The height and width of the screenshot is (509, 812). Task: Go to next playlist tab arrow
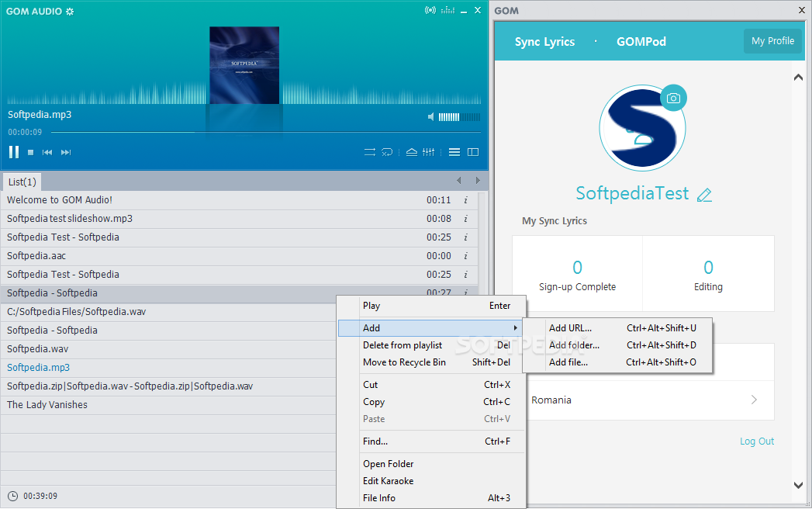point(478,180)
